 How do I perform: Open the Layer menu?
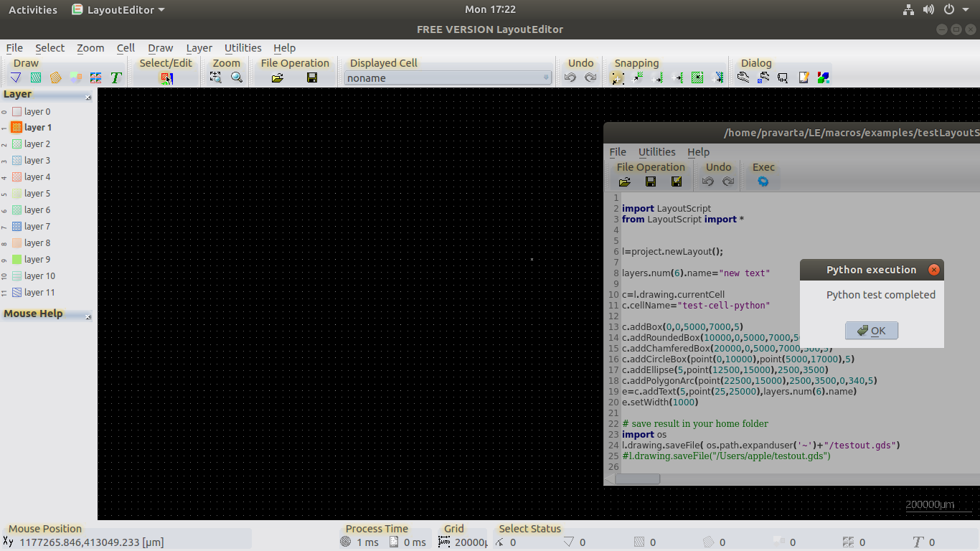(199, 48)
